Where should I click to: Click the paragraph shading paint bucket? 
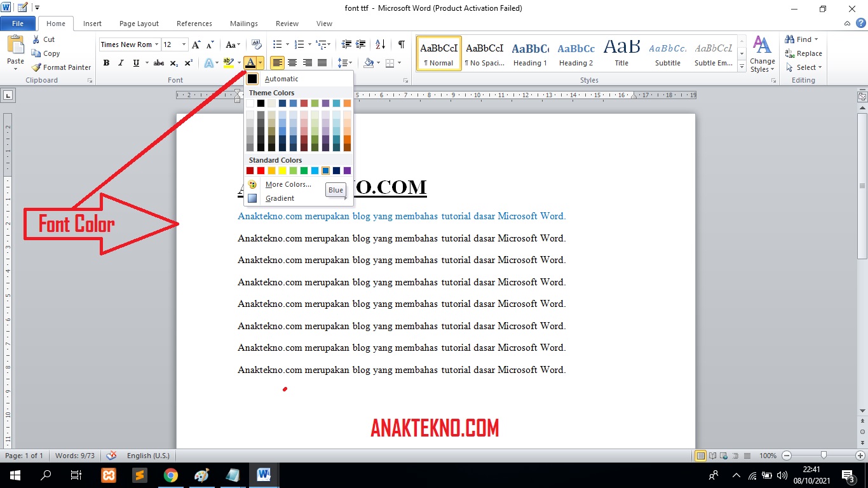(369, 63)
